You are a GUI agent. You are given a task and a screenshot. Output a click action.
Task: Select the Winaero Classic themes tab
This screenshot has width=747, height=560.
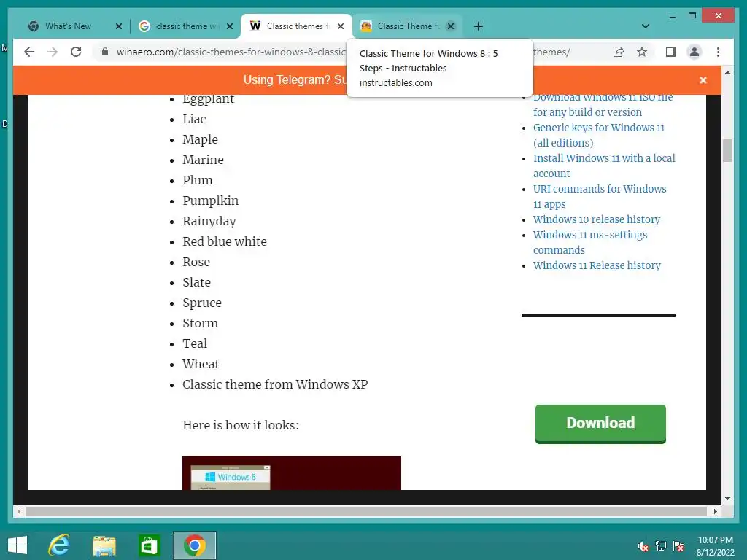pos(295,26)
